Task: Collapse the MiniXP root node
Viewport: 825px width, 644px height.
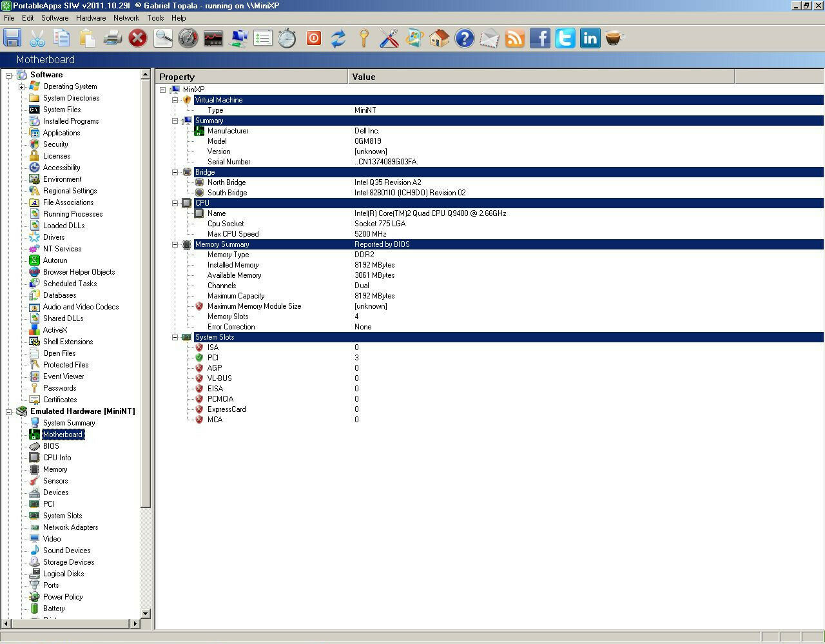Action: click(163, 90)
